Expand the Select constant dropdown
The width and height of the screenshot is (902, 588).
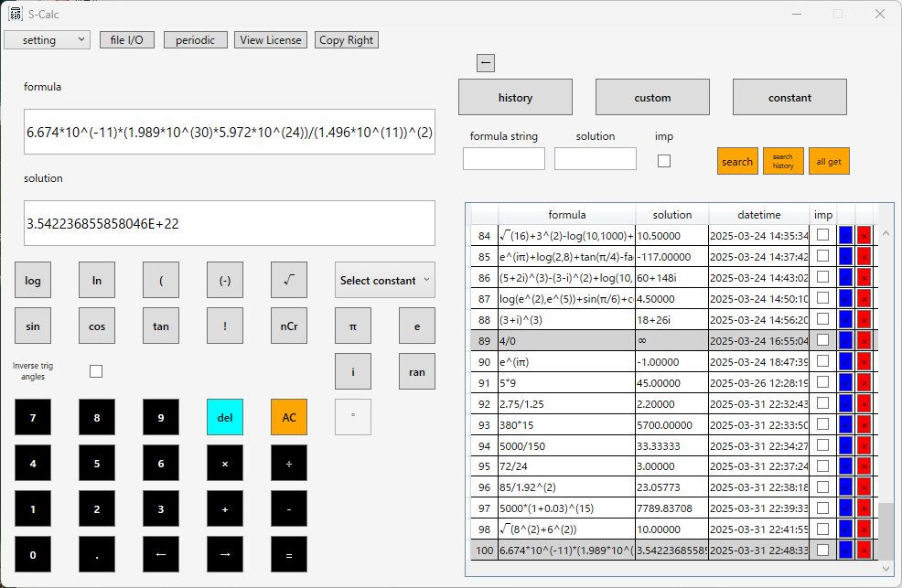385,280
